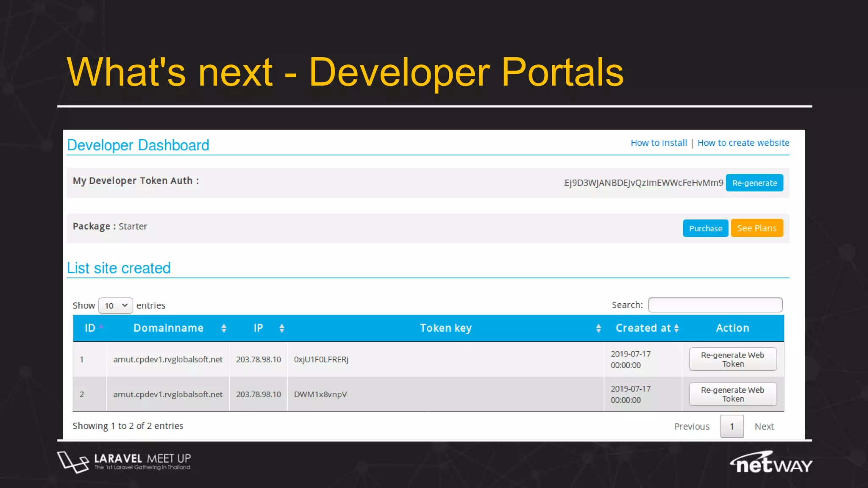Click the developer token string ending HvMm9
The height and width of the screenshot is (488, 868).
pyautogui.click(x=643, y=183)
